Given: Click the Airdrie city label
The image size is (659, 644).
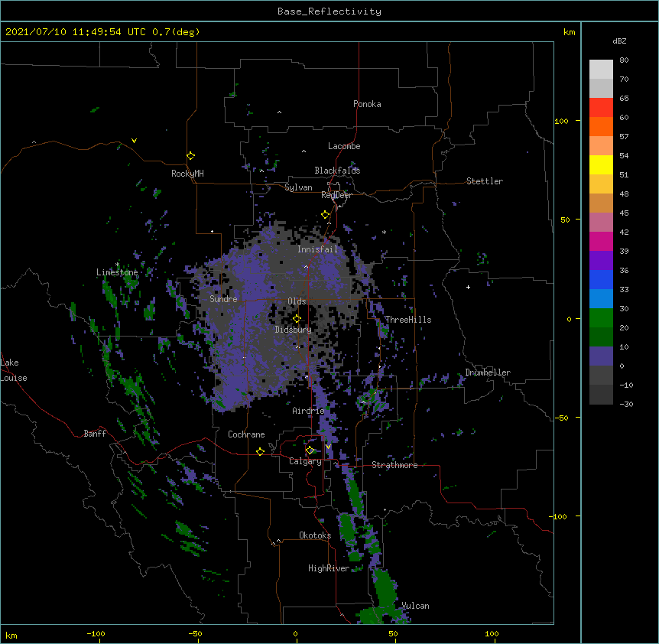Looking at the screenshot, I should pyautogui.click(x=309, y=411).
